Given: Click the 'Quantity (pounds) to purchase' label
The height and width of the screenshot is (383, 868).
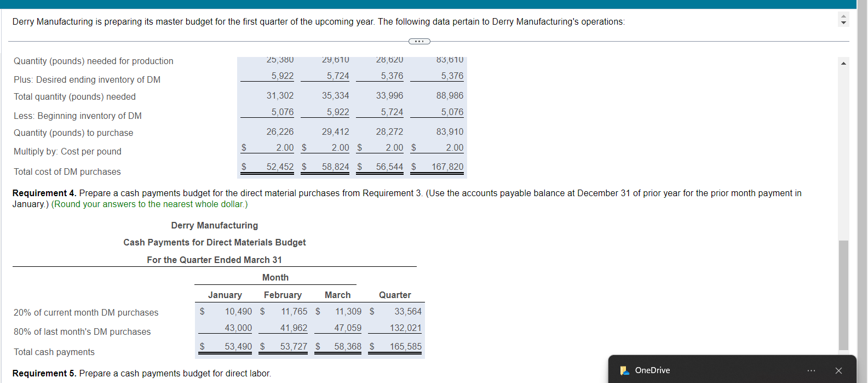Looking at the screenshot, I should (x=73, y=133).
